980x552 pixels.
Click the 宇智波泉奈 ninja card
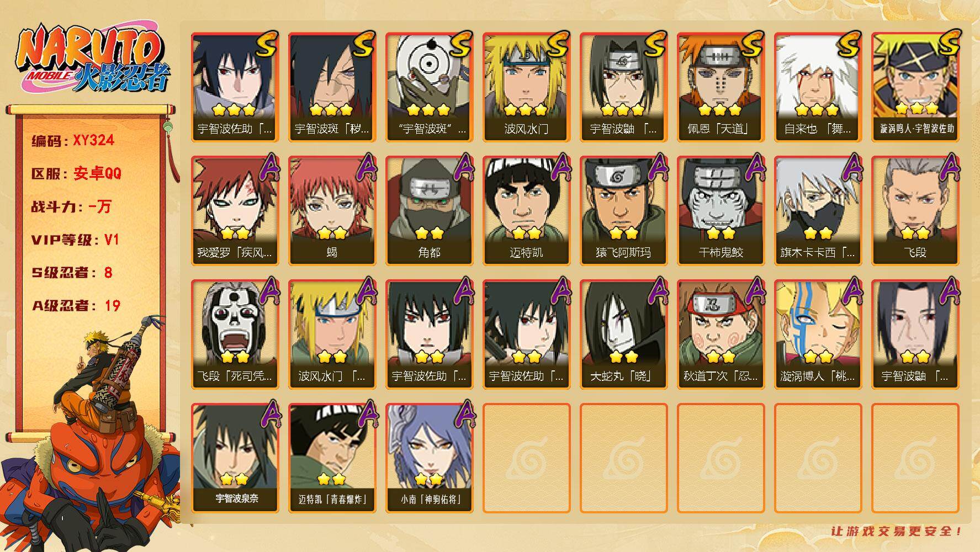coord(235,458)
